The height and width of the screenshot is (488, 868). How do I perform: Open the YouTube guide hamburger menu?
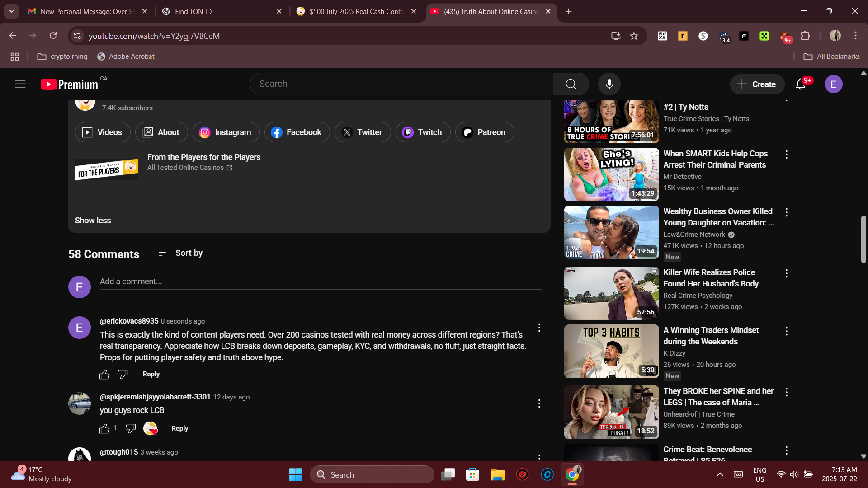click(20, 84)
